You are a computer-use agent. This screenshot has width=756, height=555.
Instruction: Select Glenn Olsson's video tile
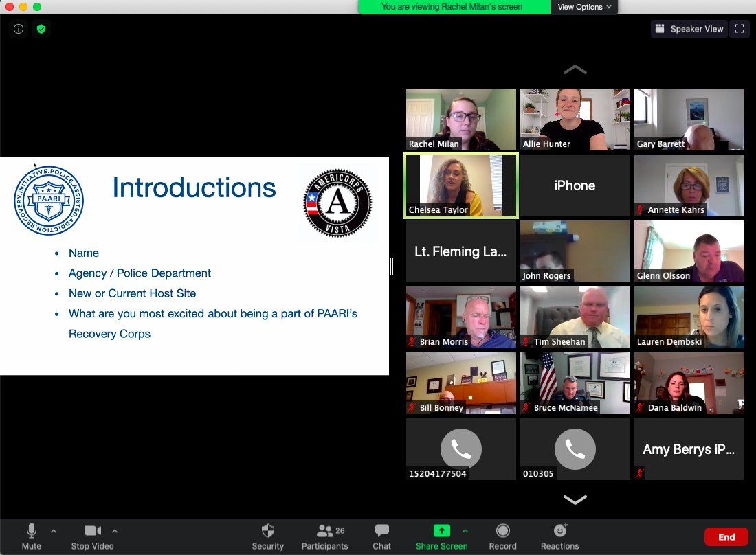click(689, 251)
